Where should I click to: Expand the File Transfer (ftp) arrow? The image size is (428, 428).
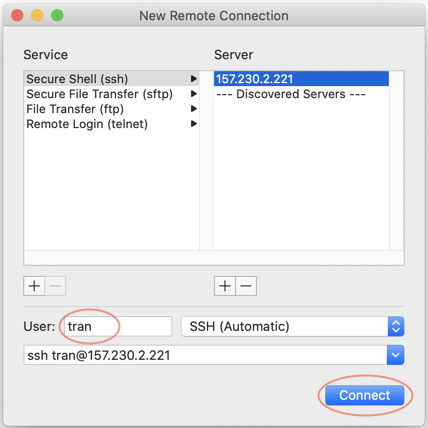pos(194,109)
